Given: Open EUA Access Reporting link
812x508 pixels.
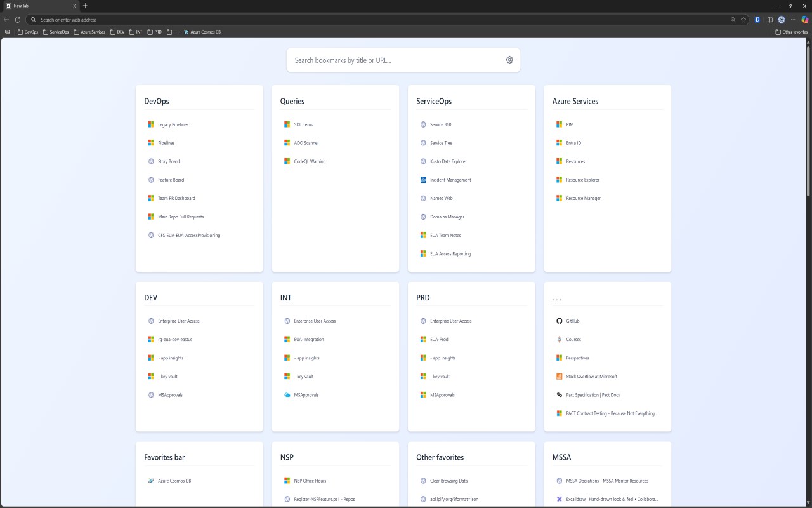Looking at the screenshot, I should click(450, 253).
